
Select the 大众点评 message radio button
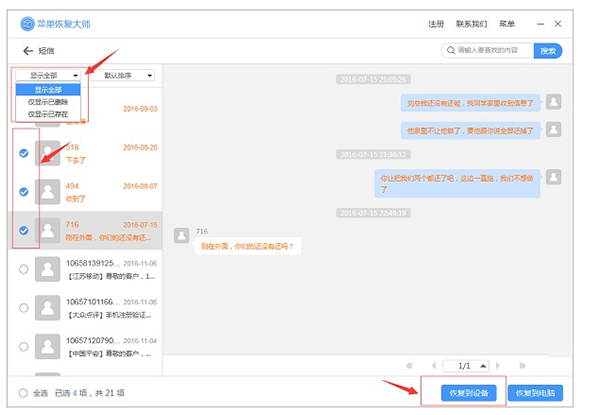pyautogui.click(x=24, y=307)
